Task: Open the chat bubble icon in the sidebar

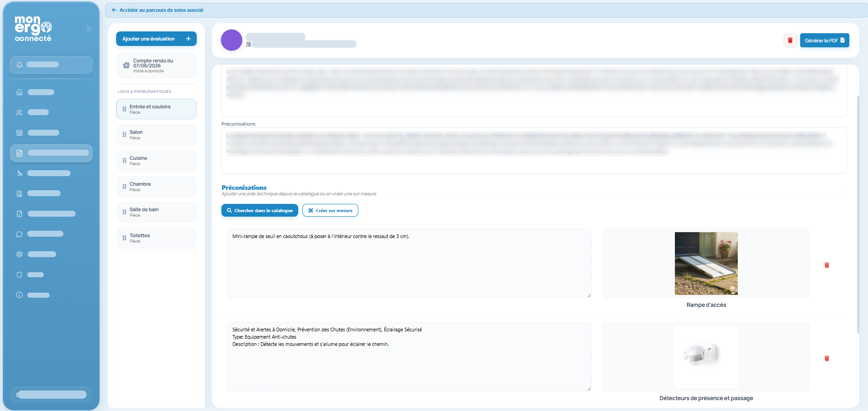Action: [20, 234]
